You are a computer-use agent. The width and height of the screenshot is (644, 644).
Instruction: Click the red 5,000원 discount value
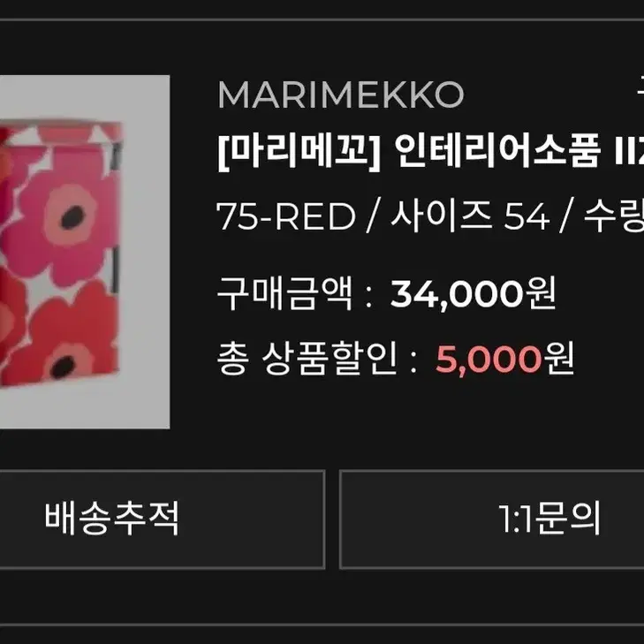pos(504,360)
